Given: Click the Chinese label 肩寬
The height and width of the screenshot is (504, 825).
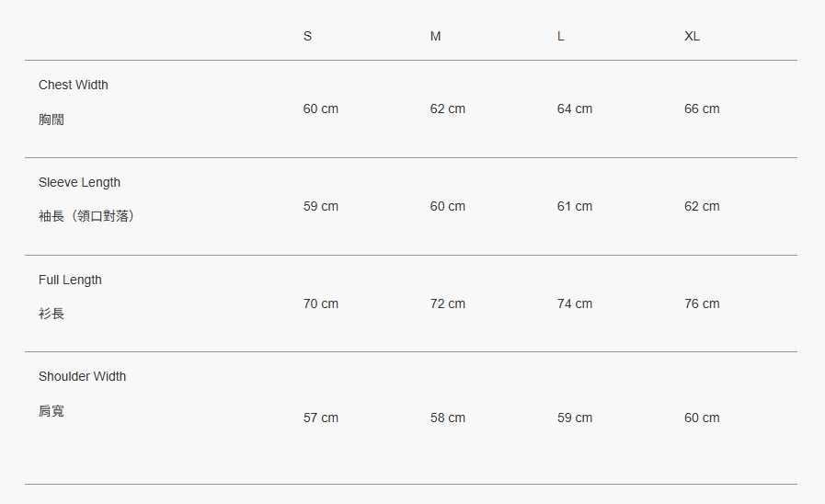Looking at the screenshot, I should point(52,411).
